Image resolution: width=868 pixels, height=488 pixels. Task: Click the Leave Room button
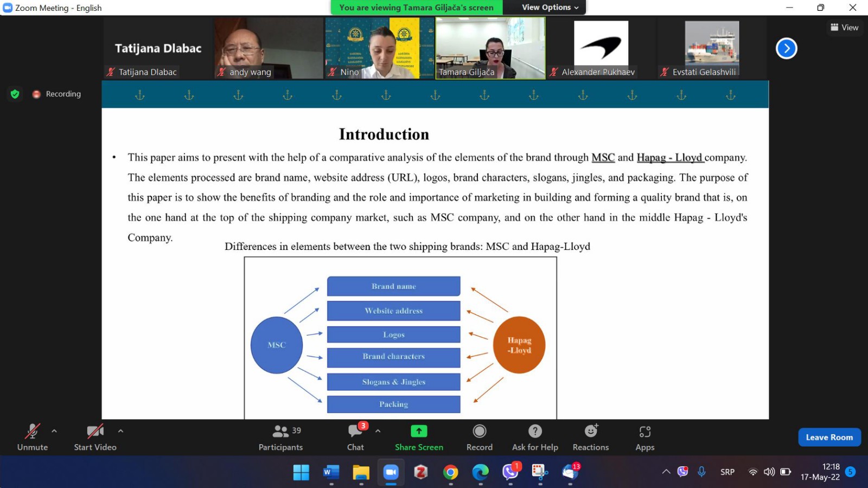point(829,437)
